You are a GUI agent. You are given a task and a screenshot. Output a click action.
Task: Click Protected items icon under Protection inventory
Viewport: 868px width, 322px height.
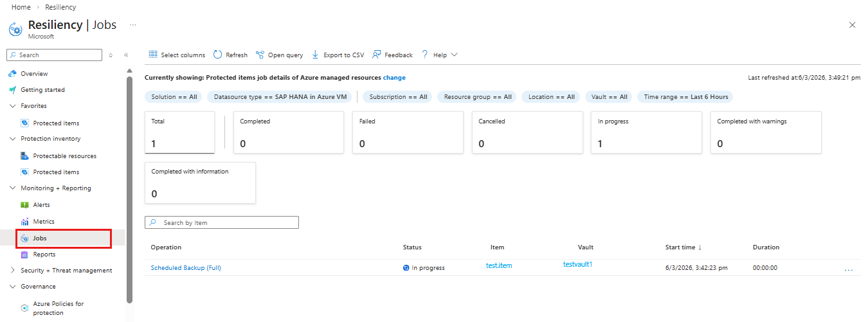click(x=25, y=172)
